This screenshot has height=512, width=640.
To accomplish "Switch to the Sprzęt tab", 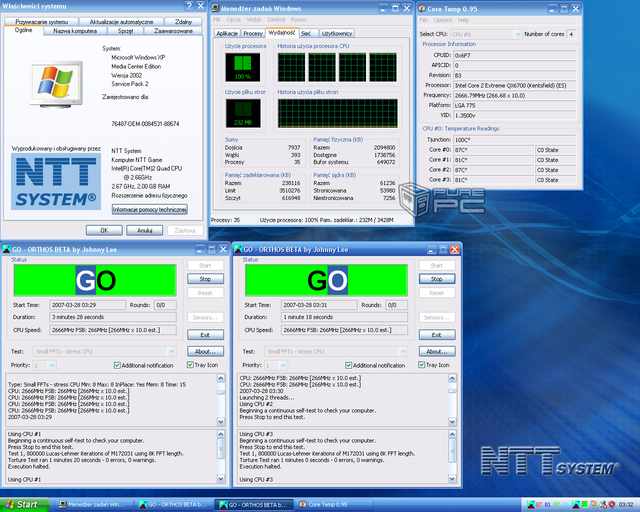I will (125, 31).
